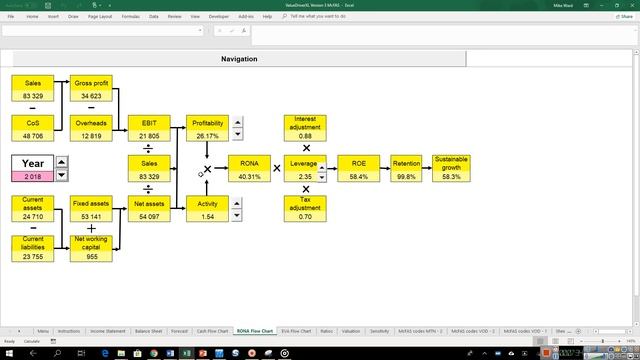The image size is (640, 360).
Task: Lower Leverage using its down spinner
Action: (322, 177)
